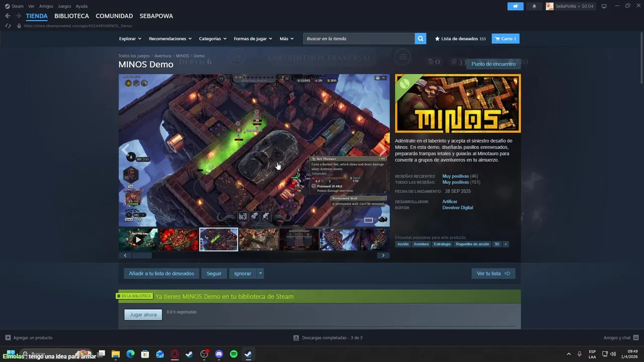
Task: Click the thumbnail strip scrollbar handle
Action: point(142,255)
